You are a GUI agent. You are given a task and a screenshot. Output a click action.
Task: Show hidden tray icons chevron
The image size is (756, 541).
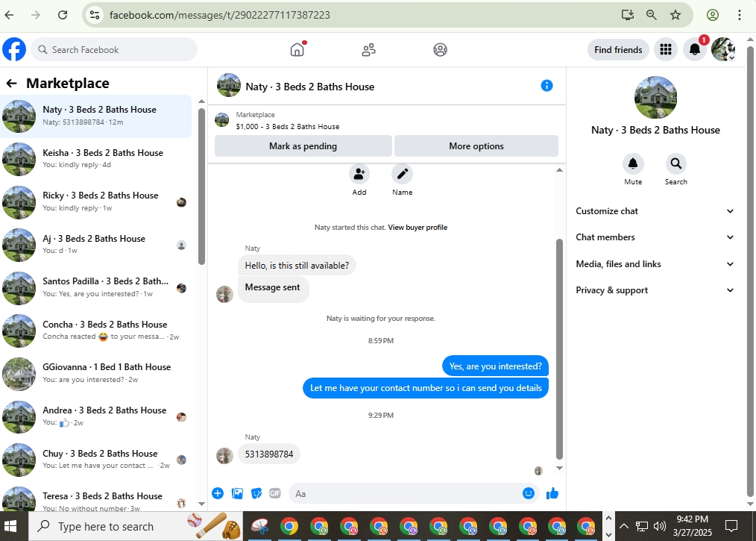tap(624, 526)
